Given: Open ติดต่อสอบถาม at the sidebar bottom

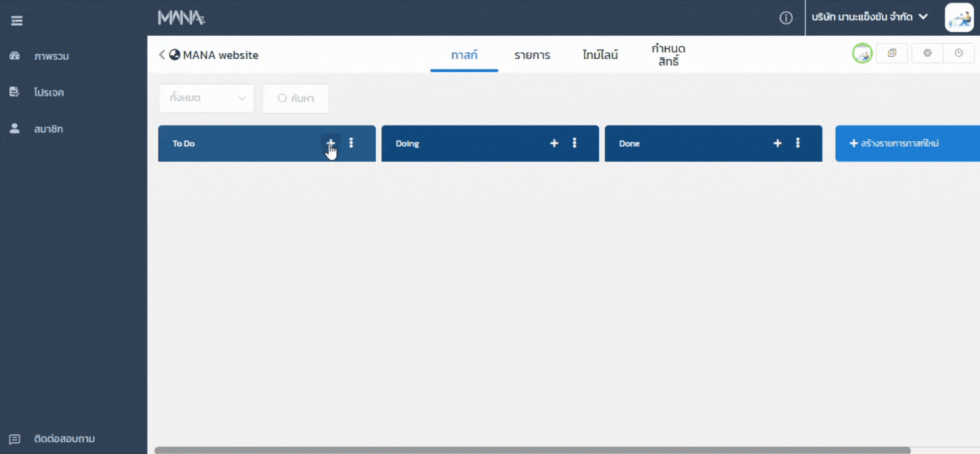Looking at the screenshot, I should [x=64, y=439].
